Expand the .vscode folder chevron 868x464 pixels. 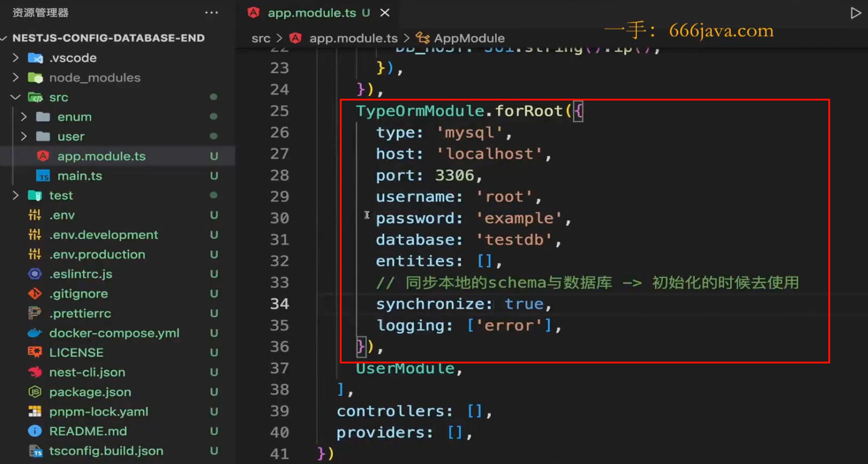click(x=16, y=58)
